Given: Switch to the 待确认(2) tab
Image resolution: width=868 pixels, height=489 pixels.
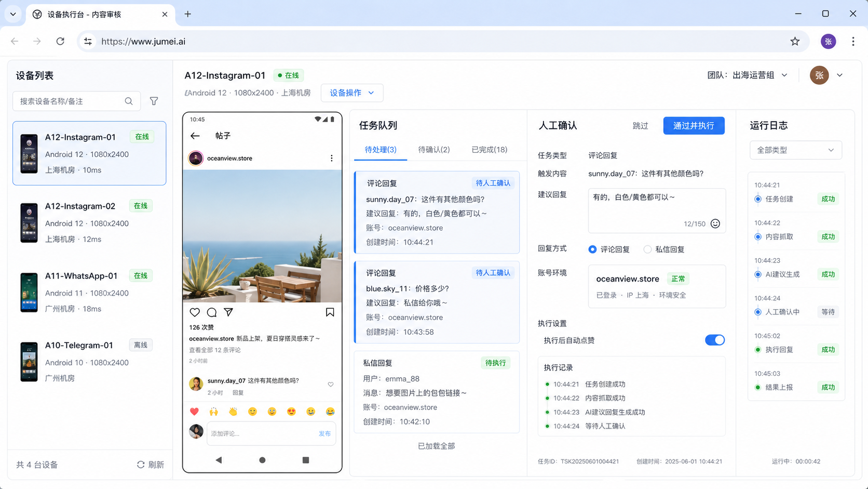Looking at the screenshot, I should [x=434, y=150].
